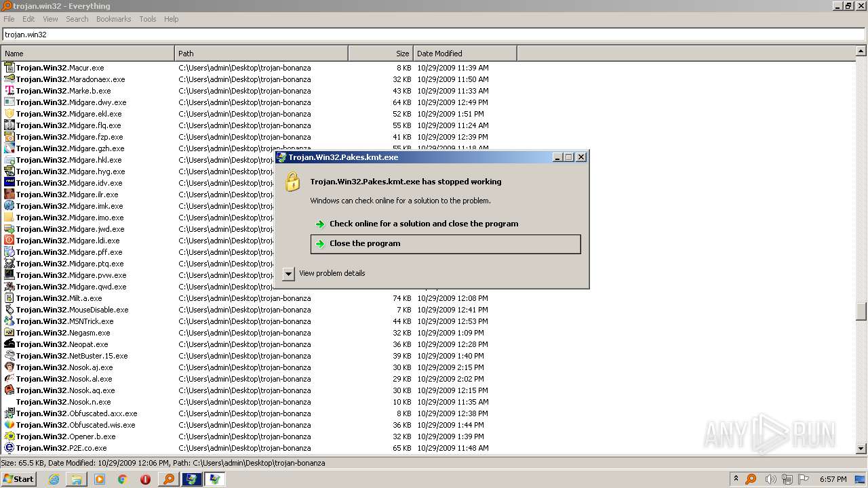Select icon of Trojan.Win32.Midgare.flq.exe

[x=9, y=125]
